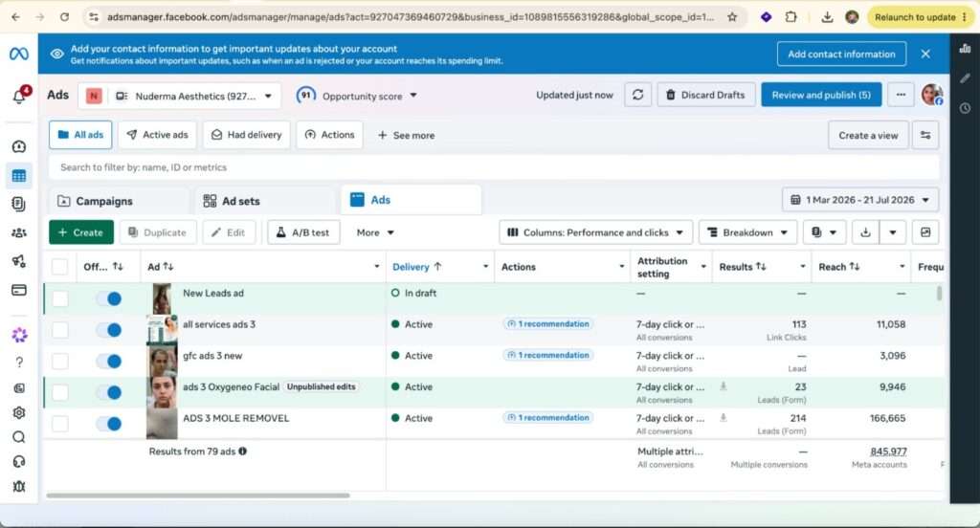Open the Reports dropdown button

(824, 232)
